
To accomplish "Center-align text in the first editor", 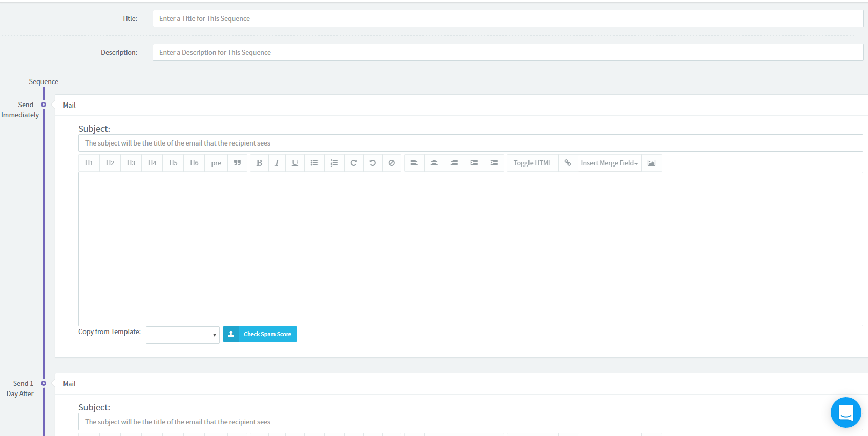I will click(434, 163).
